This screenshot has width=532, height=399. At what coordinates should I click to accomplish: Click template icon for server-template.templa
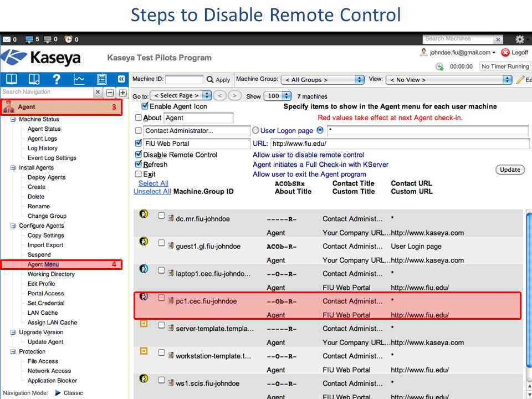point(144,323)
